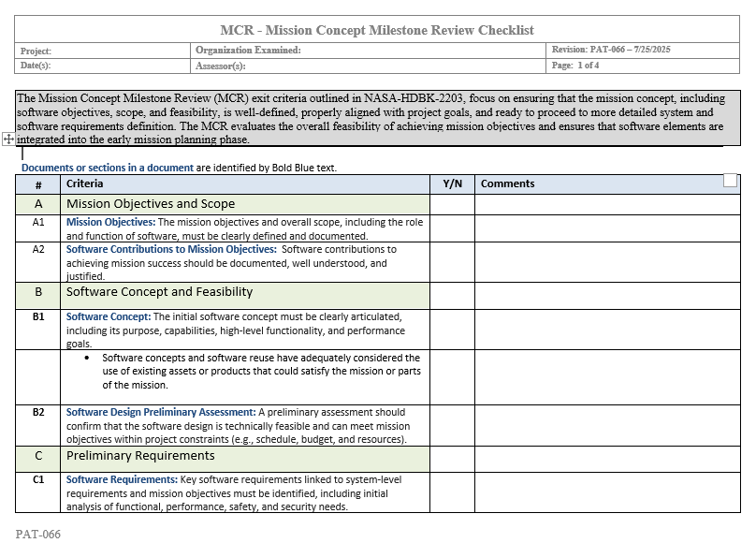Click the Y/N cell for row B2
Screen dimensions: 756x543
pos(451,425)
